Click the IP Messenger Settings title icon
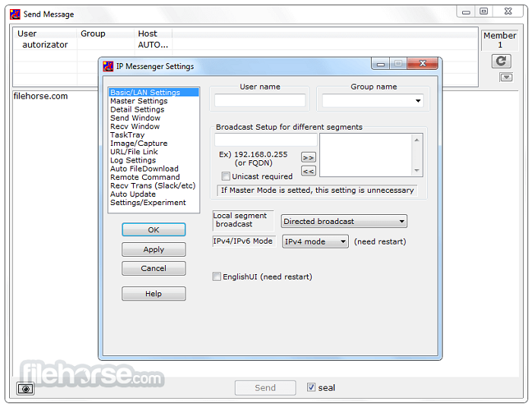Screen dimensions: 532x407 coord(109,66)
